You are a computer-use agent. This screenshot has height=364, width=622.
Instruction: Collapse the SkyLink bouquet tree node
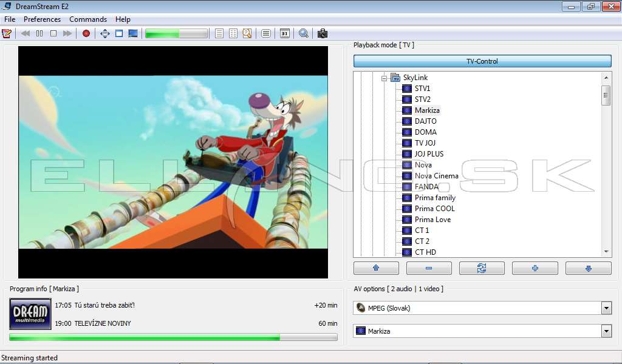point(384,78)
